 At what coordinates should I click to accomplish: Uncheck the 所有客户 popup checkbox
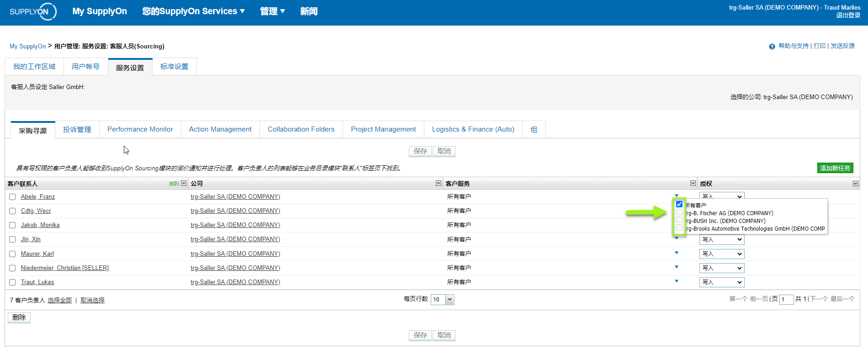[x=679, y=204]
